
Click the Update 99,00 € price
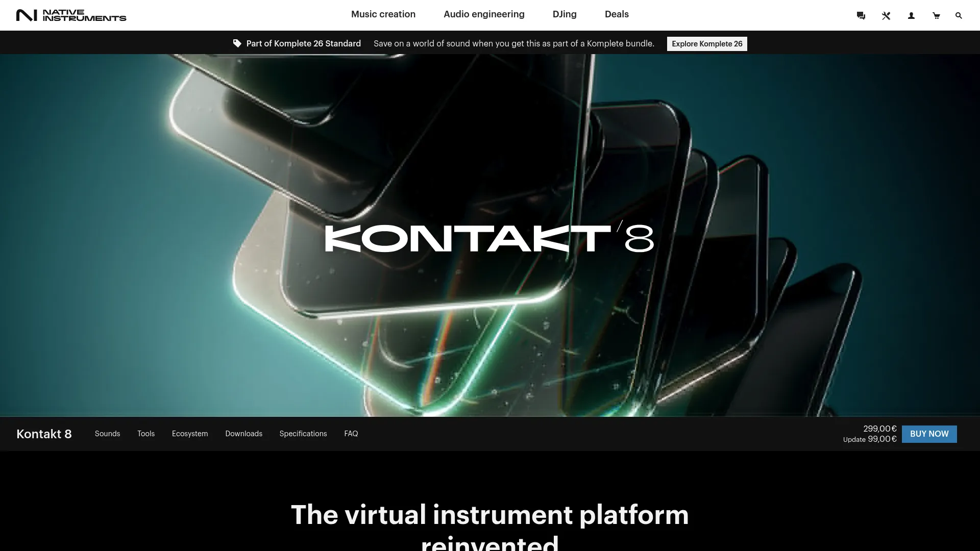(870, 439)
